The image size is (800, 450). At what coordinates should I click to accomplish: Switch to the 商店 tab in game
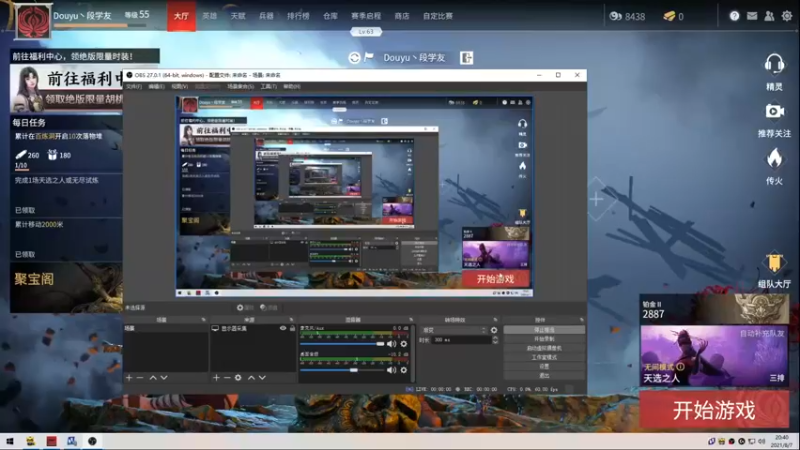click(x=402, y=16)
